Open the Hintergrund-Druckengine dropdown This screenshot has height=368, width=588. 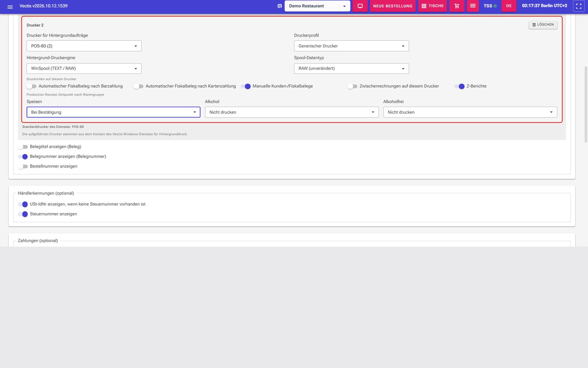pos(84,68)
